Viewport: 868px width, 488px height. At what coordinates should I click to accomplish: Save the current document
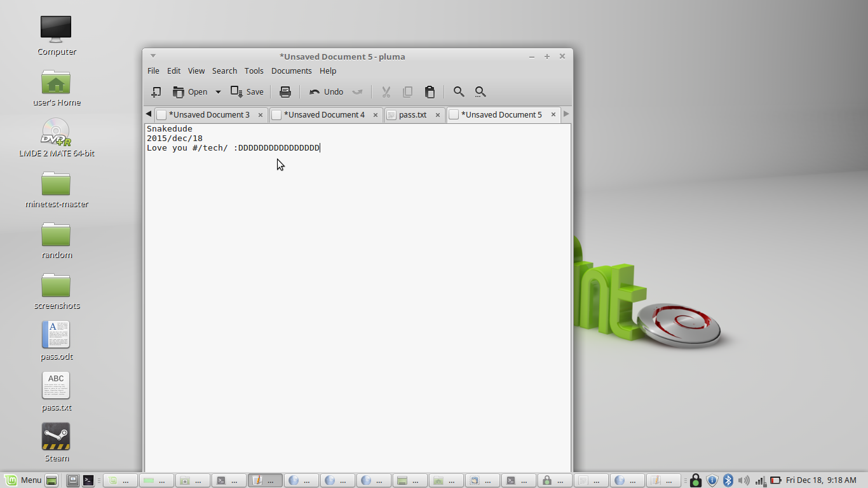tap(247, 92)
